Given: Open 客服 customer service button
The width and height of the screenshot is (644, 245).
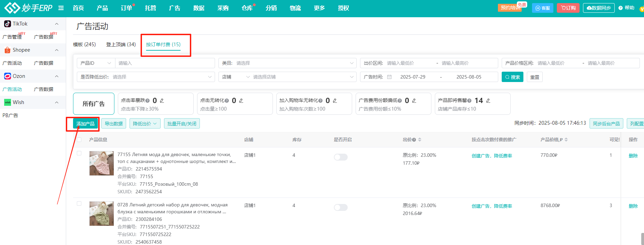Looking at the screenshot, I should point(542,8).
